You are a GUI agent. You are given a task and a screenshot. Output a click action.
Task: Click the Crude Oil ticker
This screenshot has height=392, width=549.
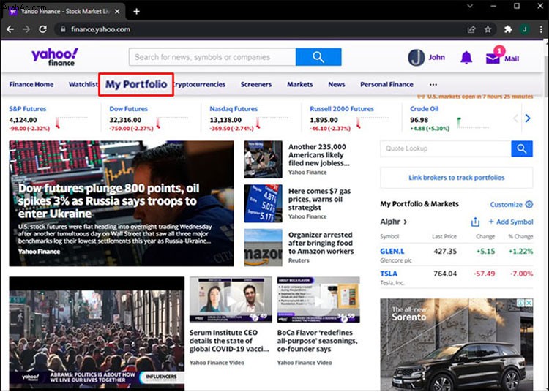point(424,109)
